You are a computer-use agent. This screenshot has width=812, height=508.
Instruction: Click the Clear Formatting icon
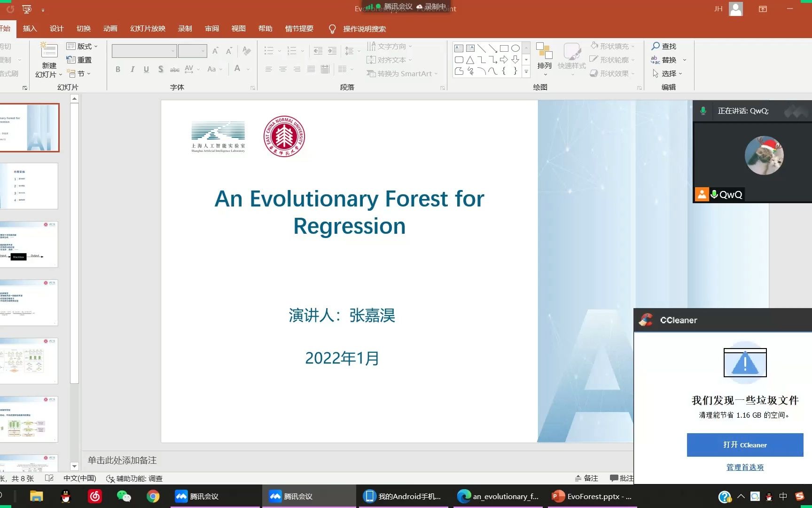point(246,51)
